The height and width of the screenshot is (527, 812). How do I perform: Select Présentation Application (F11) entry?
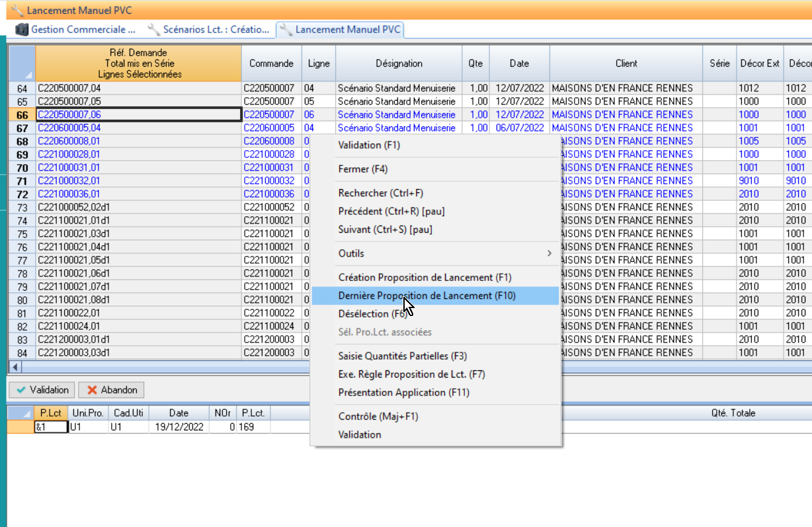403,392
